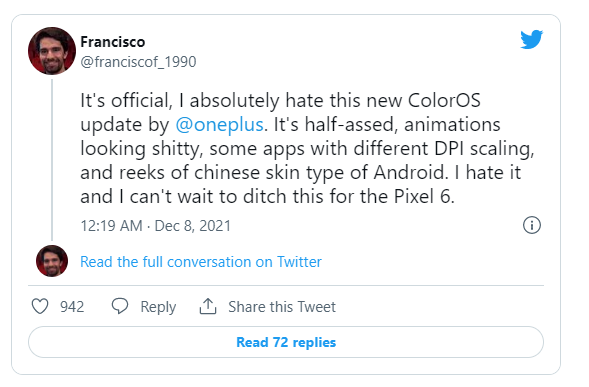The height and width of the screenshot is (387, 589).
Task: Click the vertical thread line under avatar
Action: coord(52,159)
